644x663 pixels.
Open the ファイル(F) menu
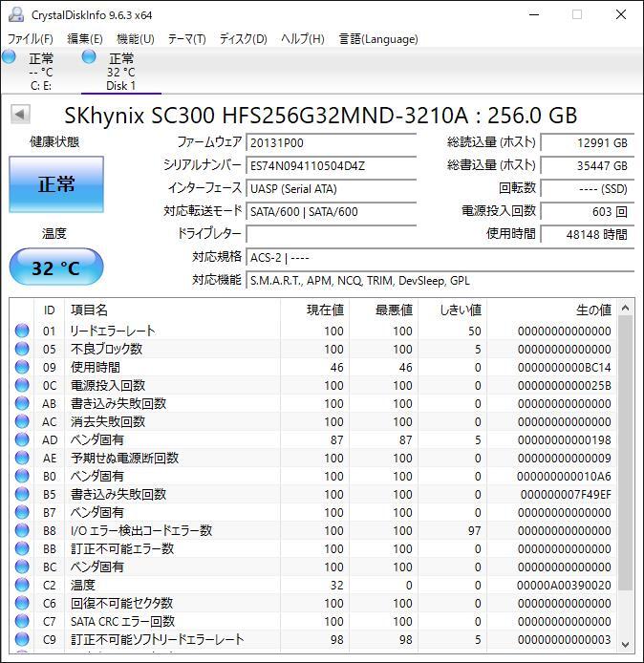point(30,39)
